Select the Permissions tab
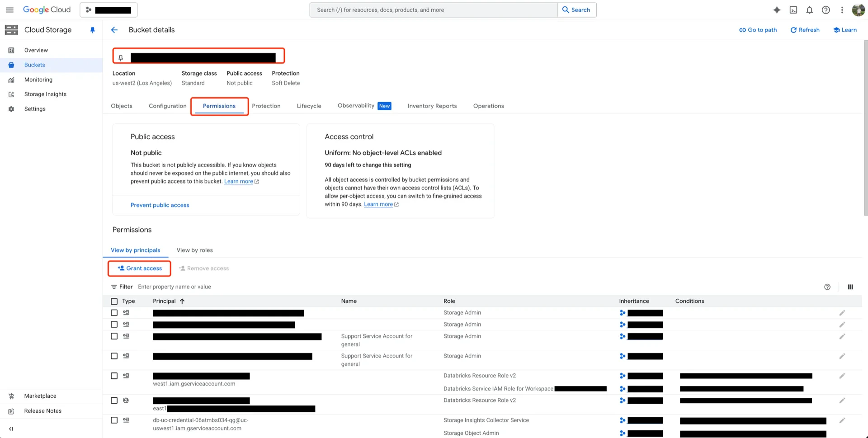 click(219, 106)
